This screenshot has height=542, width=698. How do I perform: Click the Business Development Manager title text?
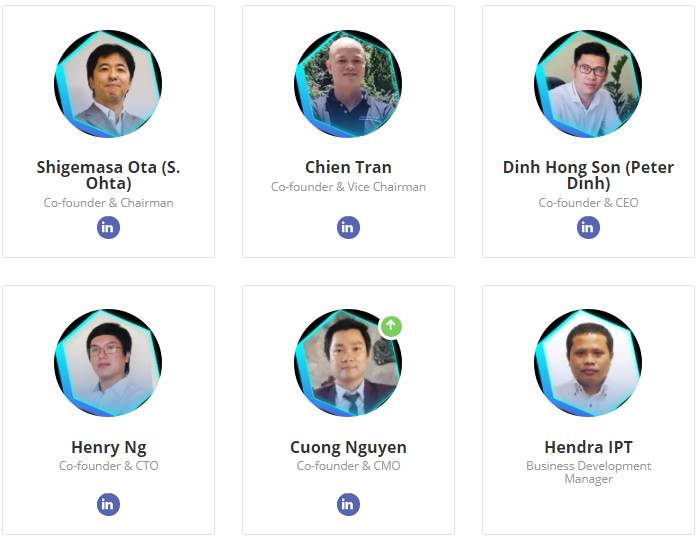[x=588, y=472]
